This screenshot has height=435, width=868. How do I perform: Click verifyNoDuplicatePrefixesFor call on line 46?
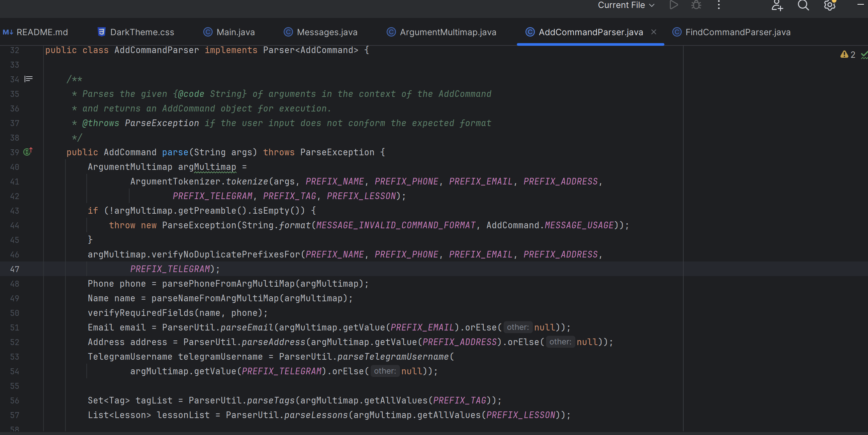tap(226, 254)
